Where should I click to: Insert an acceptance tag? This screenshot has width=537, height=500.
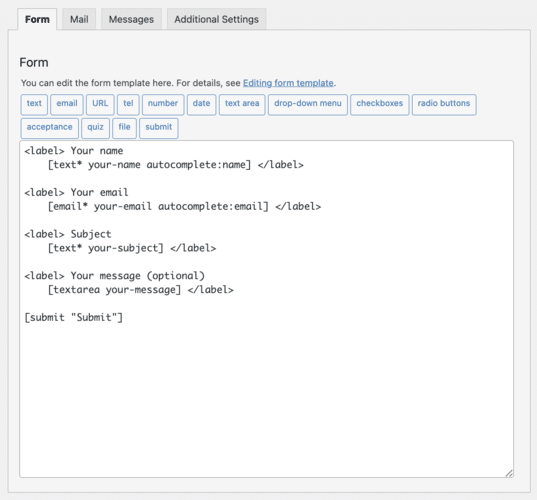point(50,128)
